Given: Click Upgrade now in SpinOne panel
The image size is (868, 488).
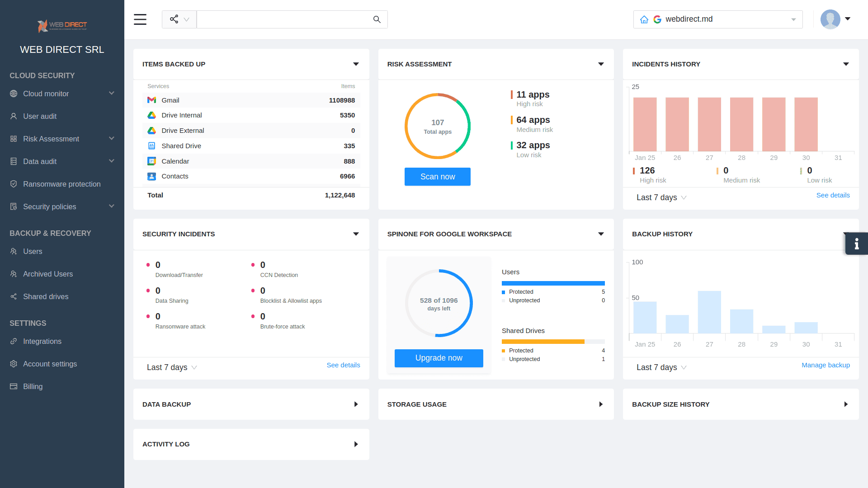Looking at the screenshot, I should (x=439, y=357).
